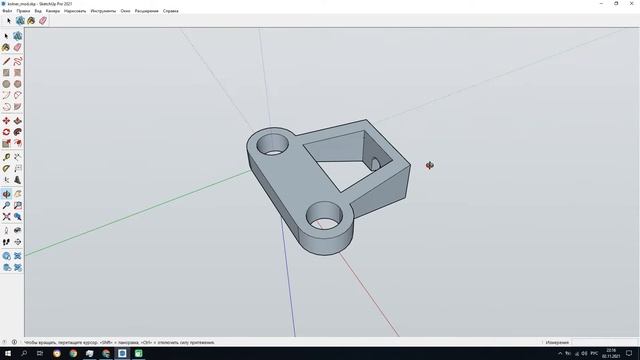Screen dimensions: 640x360
Task: Open the Расширения menu
Action: (147, 11)
